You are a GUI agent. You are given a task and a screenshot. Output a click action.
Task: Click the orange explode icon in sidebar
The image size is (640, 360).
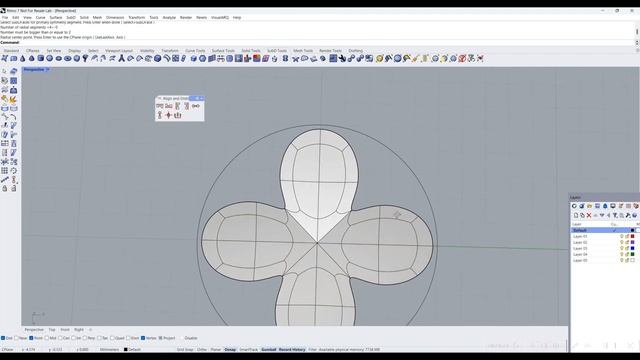pyautogui.click(x=13, y=99)
